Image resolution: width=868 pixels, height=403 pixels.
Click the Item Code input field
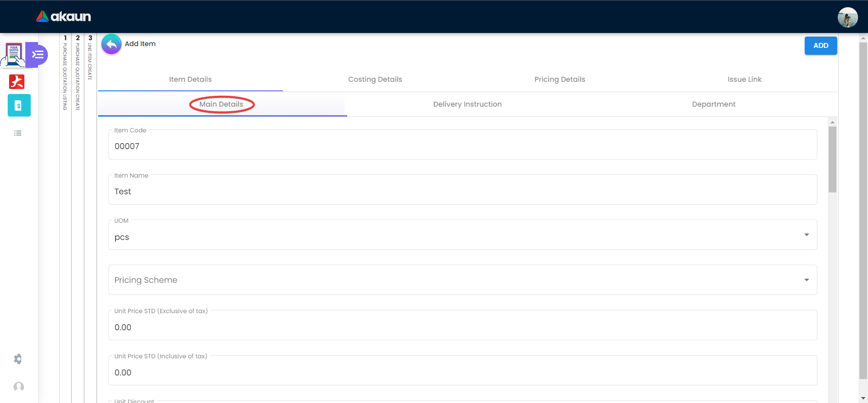[x=462, y=145]
